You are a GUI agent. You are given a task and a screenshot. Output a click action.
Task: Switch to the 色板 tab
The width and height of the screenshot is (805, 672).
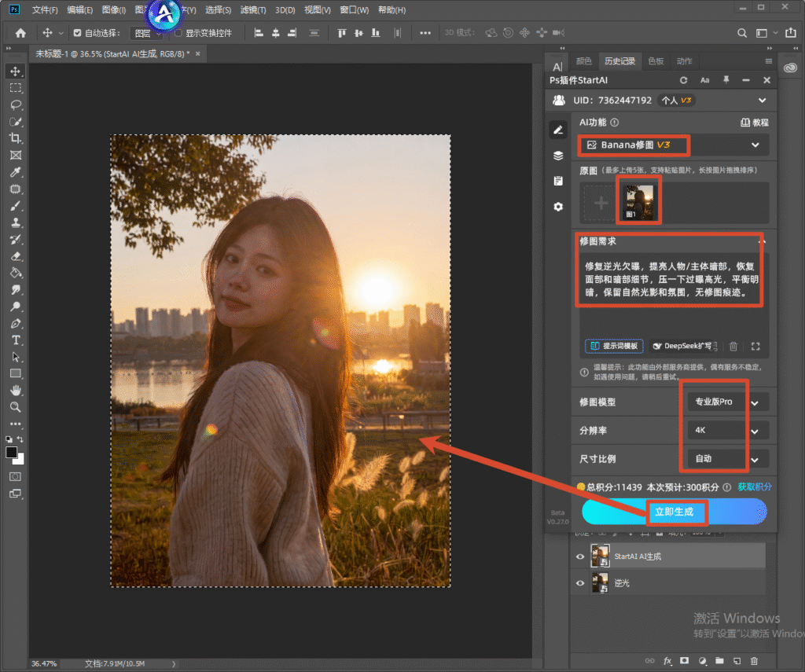click(656, 61)
